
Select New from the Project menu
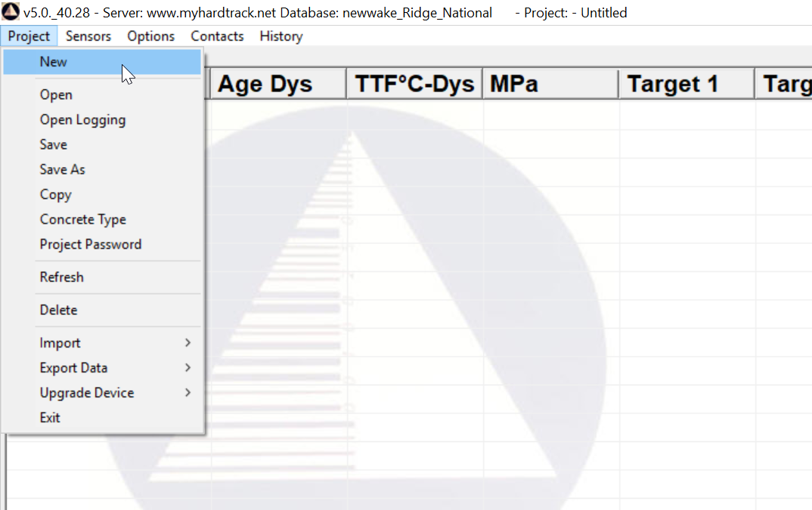pyautogui.click(x=102, y=62)
